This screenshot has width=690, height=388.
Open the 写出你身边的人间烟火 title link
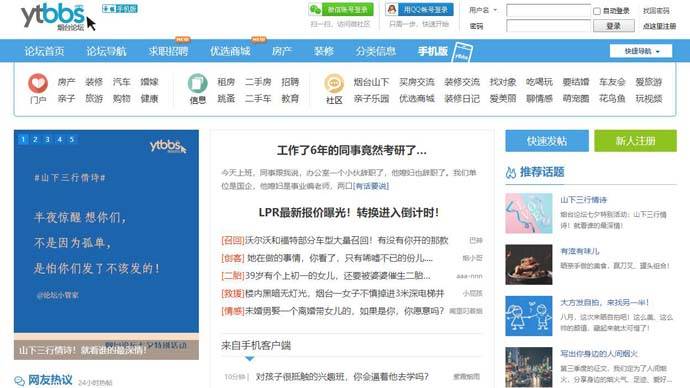(599, 354)
